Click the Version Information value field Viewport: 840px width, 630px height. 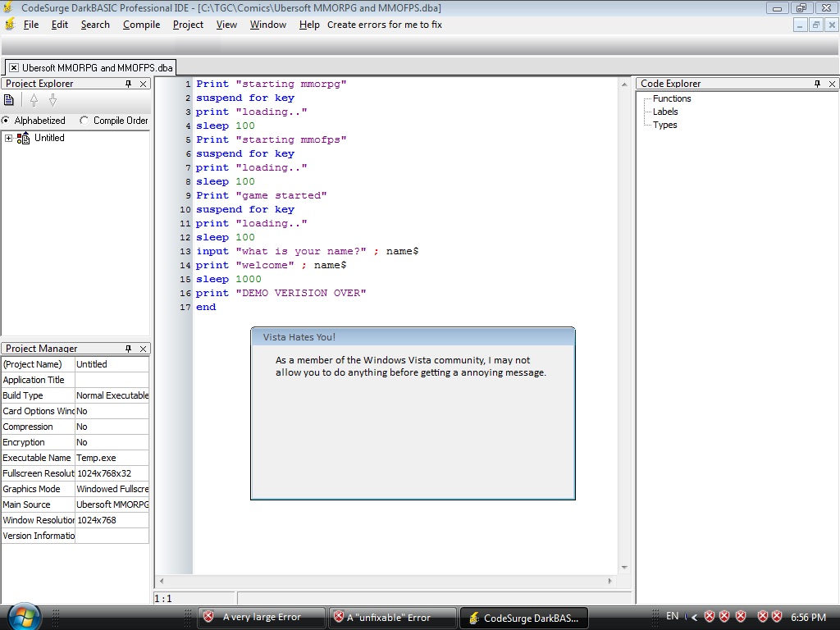(112, 535)
